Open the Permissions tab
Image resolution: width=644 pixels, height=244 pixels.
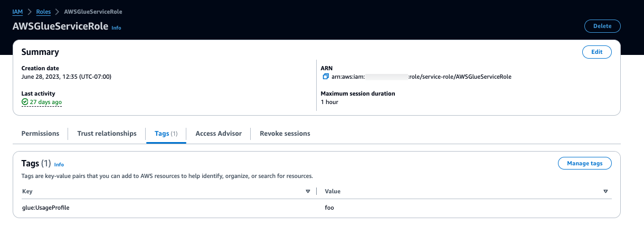(40, 134)
